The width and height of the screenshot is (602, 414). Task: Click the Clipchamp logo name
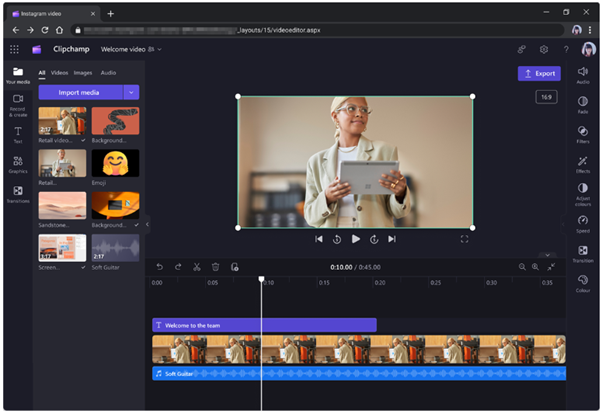[71, 49]
